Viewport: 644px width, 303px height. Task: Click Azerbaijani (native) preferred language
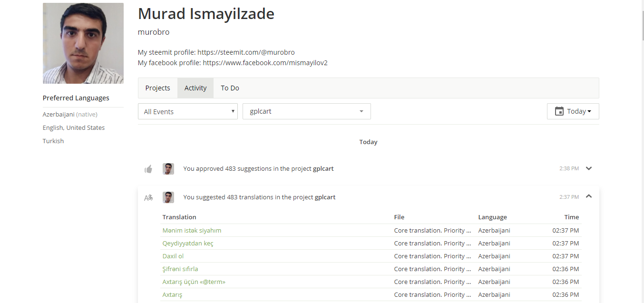pos(70,115)
